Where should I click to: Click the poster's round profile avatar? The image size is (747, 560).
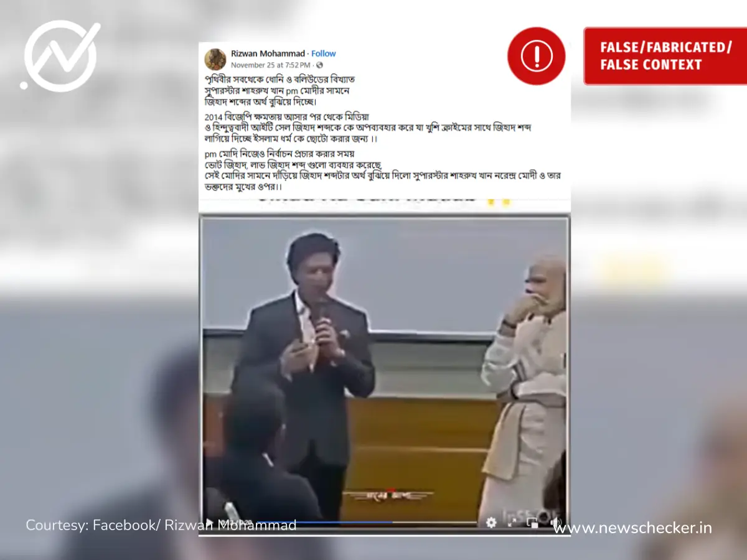tap(215, 59)
